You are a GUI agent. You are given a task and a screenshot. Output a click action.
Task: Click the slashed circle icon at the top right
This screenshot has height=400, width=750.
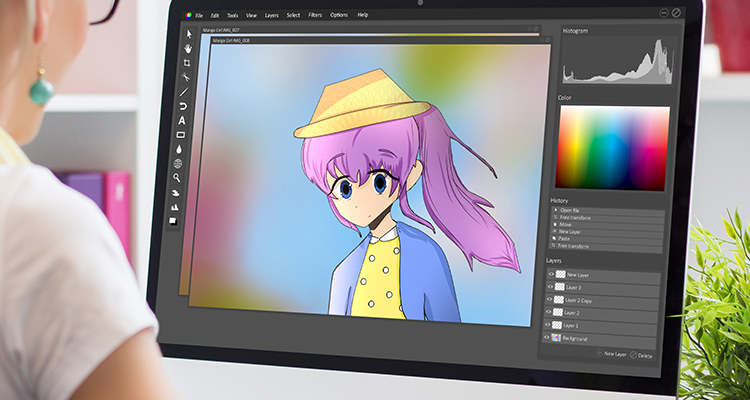click(x=676, y=13)
